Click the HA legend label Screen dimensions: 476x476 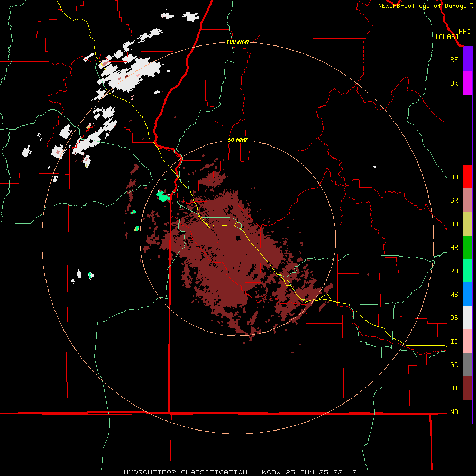(454, 177)
